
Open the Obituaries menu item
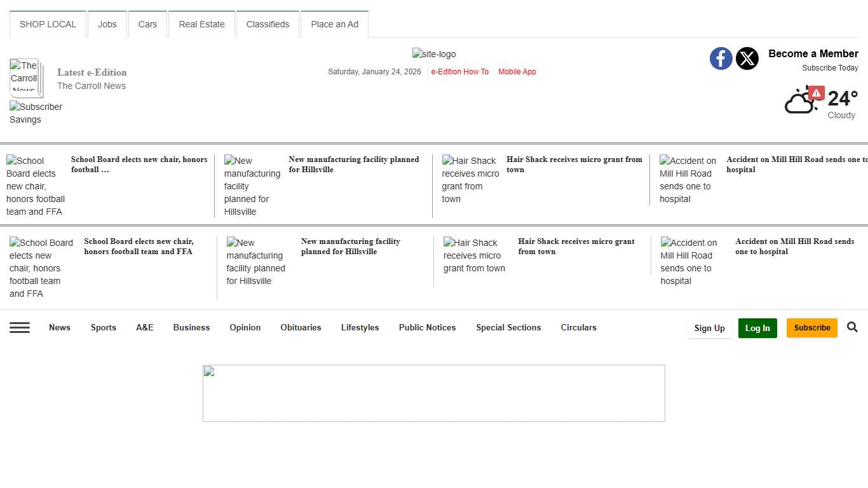(301, 327)
